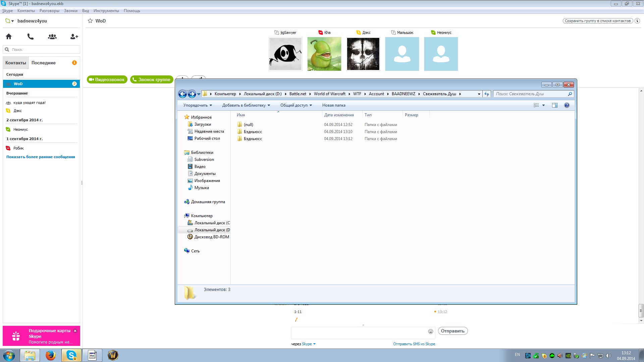Click the change view icon in Explorer toolbar
The image size is (644, 362).
click(x=536, y=105)
